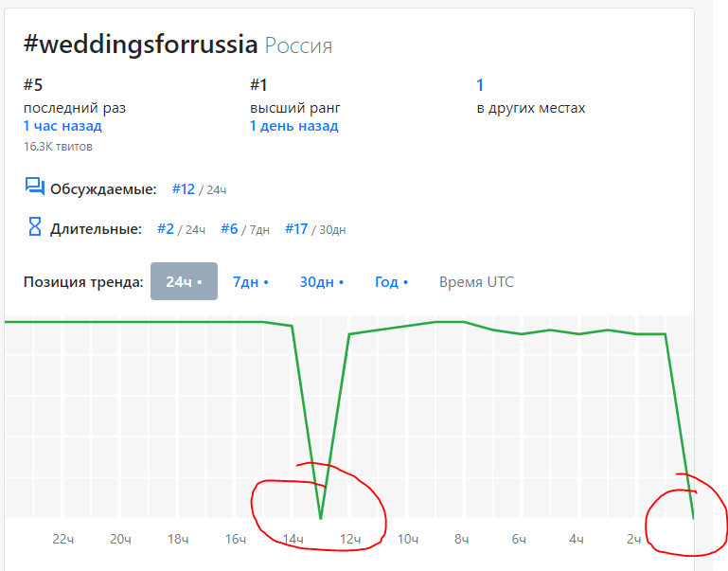728x571 pixels.
Task: Click the #1 highest rank value
Action: 258,85
